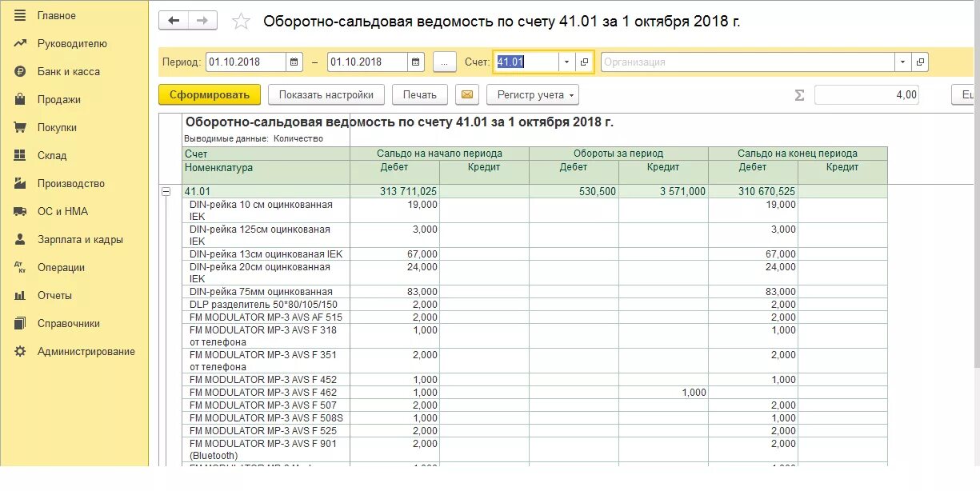Open calendar for period start date

click(x=295, y=62)
